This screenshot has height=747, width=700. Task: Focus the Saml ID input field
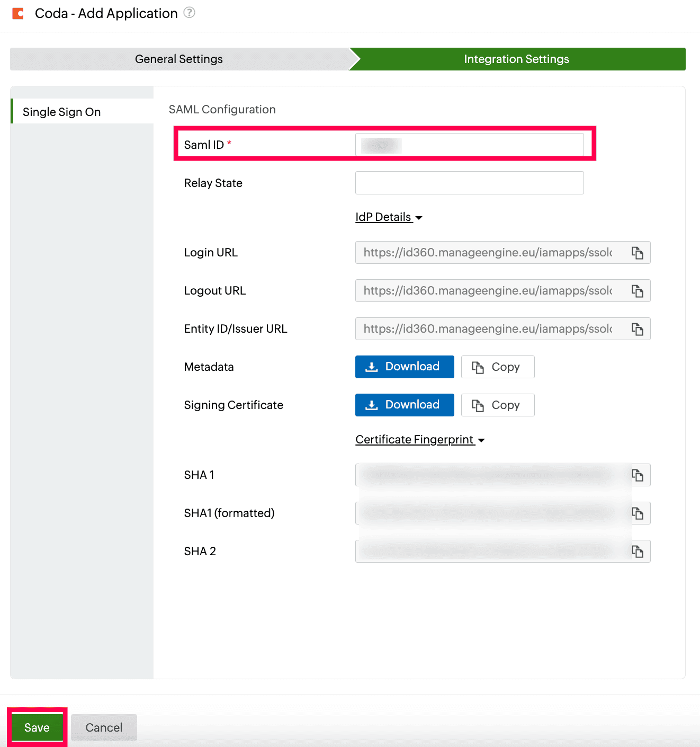point(469,145)
